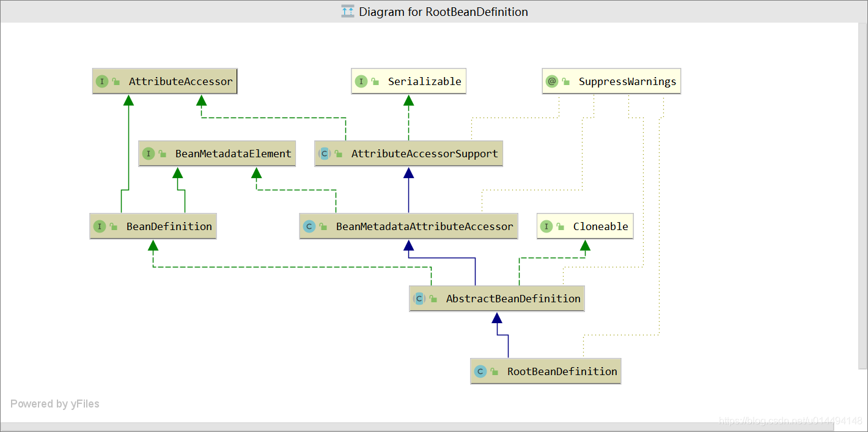Select the Serializable node label
The height and width of the screenshot is (432, 868).
[425, 81]
